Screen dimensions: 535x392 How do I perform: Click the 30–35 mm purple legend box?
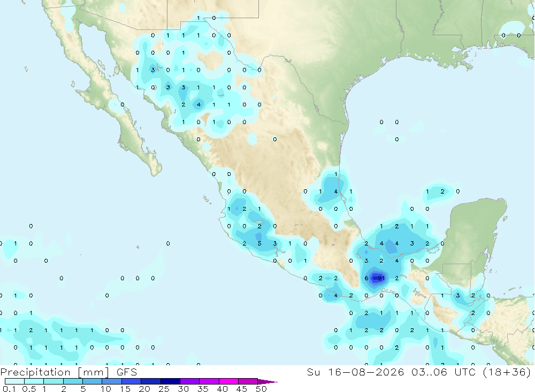(x=189, y=381)
